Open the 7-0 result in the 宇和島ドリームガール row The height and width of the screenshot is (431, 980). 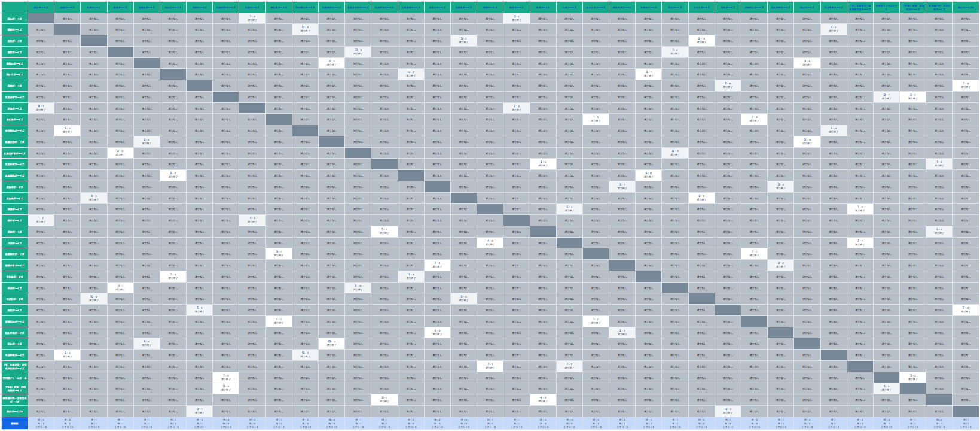(x=225, y=377)
